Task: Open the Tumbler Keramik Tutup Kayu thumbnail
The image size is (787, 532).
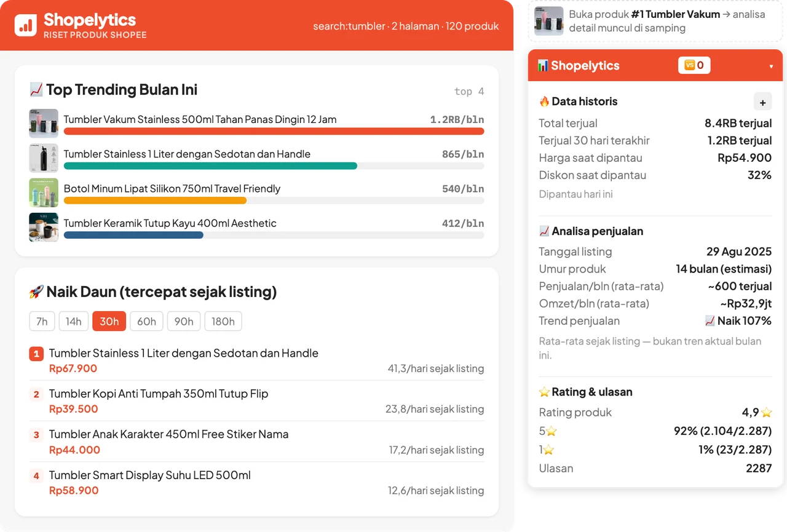Action: (x=44, y=227)
